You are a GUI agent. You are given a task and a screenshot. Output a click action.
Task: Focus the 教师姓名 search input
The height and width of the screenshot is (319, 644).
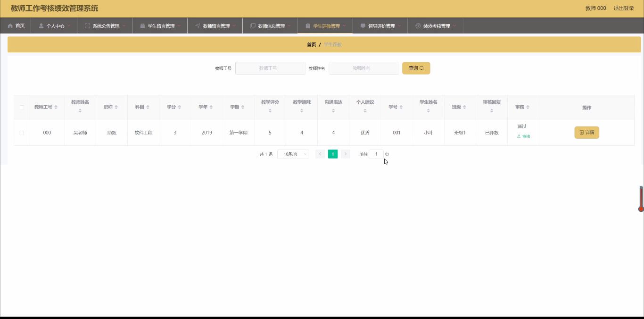tap(363, 68)
